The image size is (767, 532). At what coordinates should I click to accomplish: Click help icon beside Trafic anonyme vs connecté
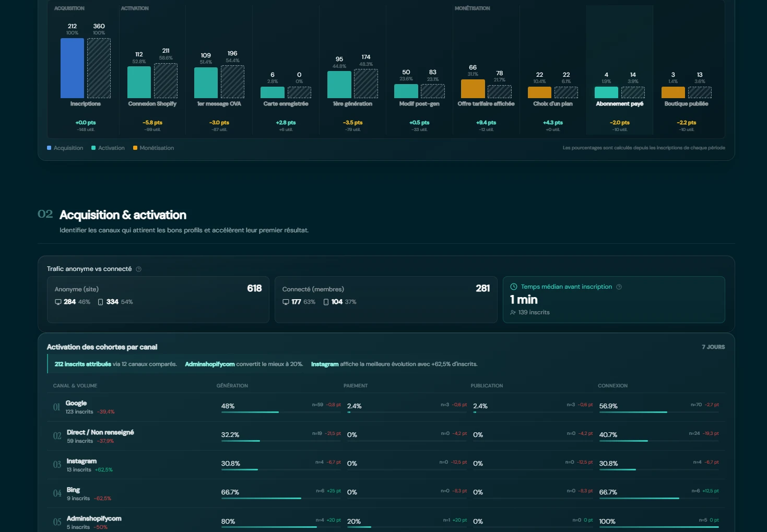pos(138,269)
